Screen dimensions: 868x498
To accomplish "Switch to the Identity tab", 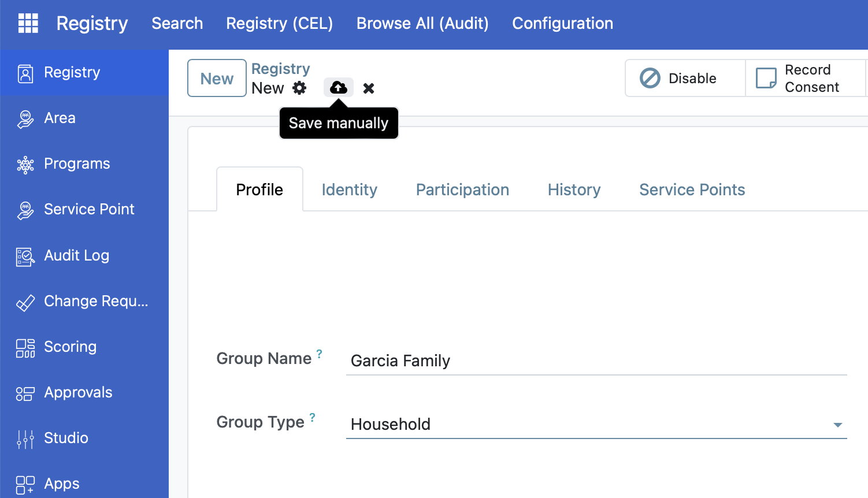I will [x=349, y=190].
